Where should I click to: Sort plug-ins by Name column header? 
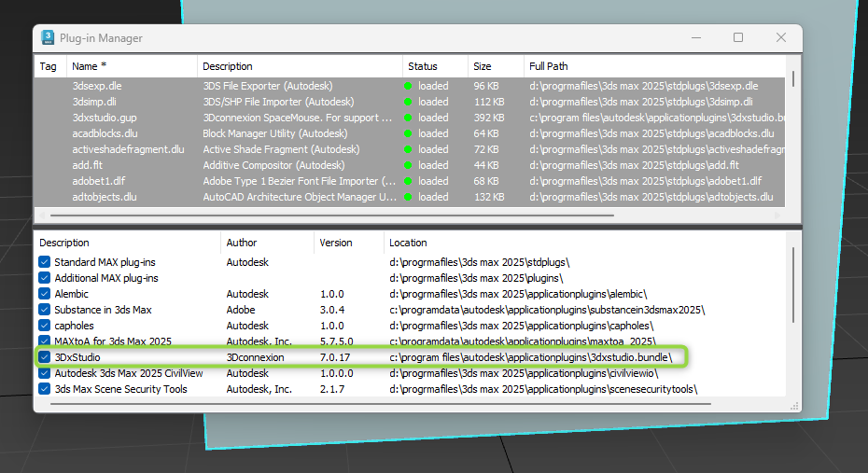(x=132, y=66)
